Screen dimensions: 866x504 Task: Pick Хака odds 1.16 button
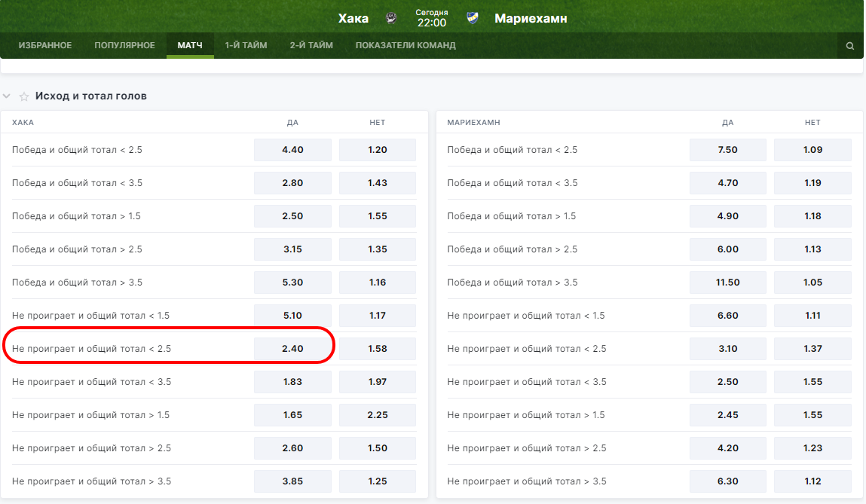378,282
